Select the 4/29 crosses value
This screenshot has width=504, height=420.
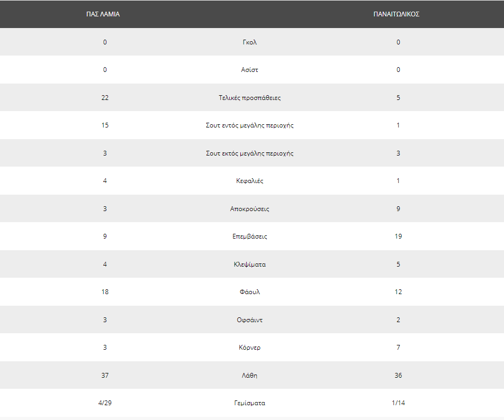[105, 403]
